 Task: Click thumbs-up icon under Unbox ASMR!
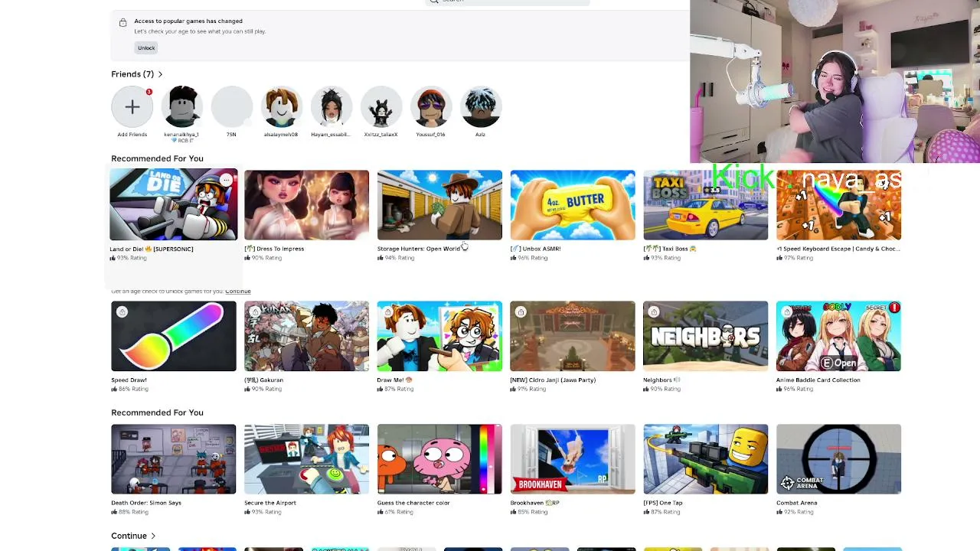(513, 258)
